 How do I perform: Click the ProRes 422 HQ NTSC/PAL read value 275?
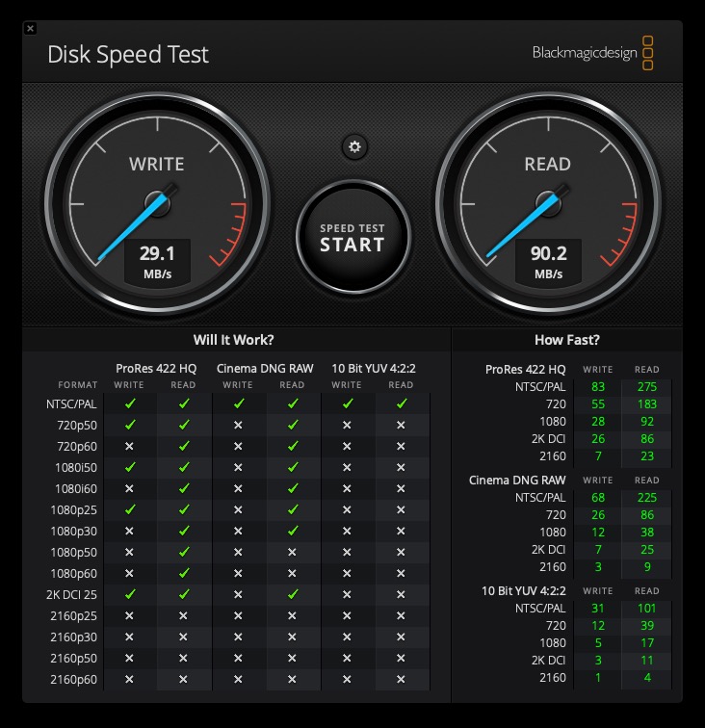click(x=646, y=386)
